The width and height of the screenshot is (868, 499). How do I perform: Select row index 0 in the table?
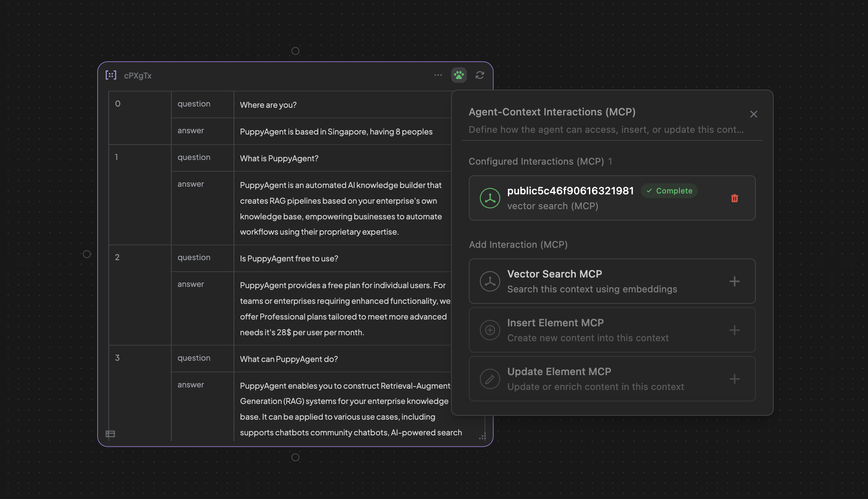tap(118, 104)
